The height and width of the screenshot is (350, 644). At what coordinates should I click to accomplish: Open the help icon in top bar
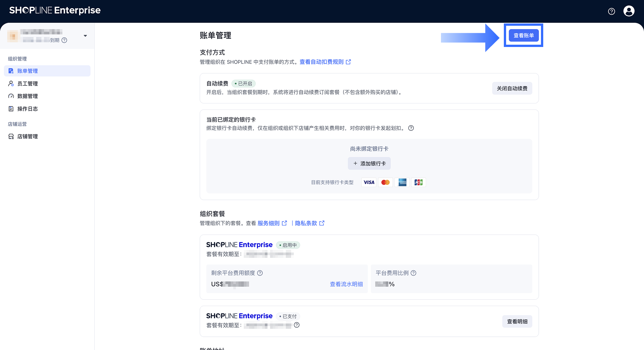click(611, 11)
